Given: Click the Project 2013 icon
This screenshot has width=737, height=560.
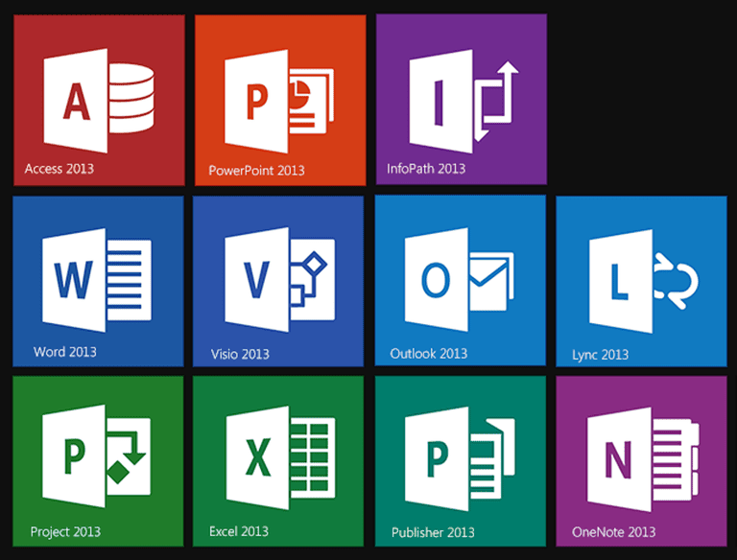Looking at the screenshot, I should [93, 455].
